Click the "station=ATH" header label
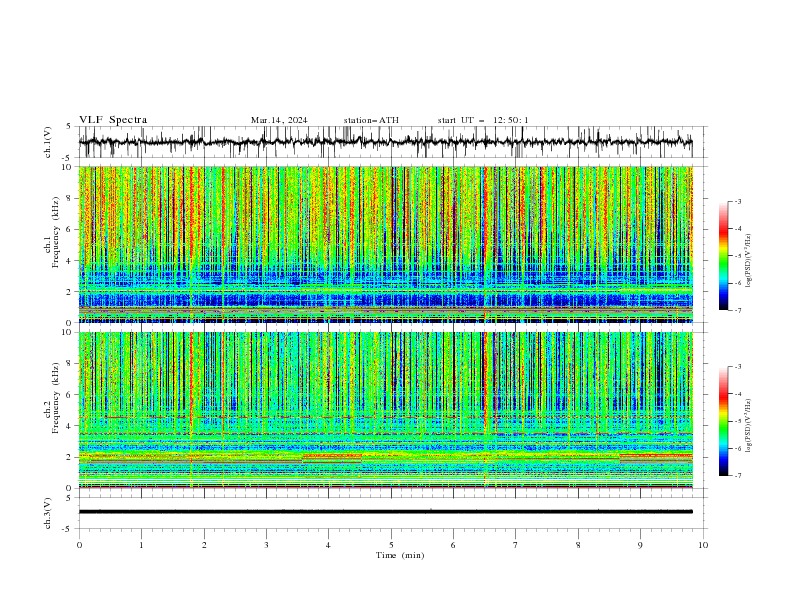 coord(371,120)
